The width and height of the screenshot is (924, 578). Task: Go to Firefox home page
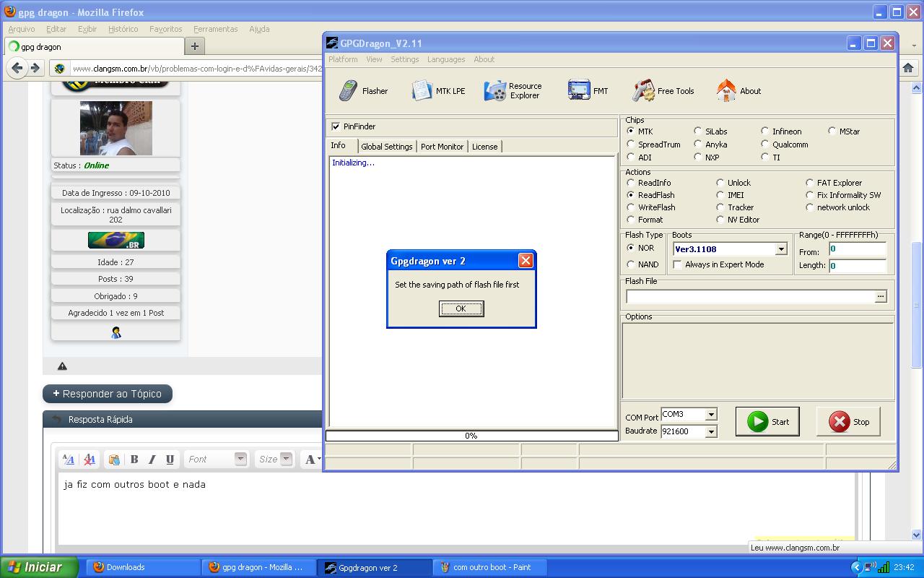click(908, 68)
